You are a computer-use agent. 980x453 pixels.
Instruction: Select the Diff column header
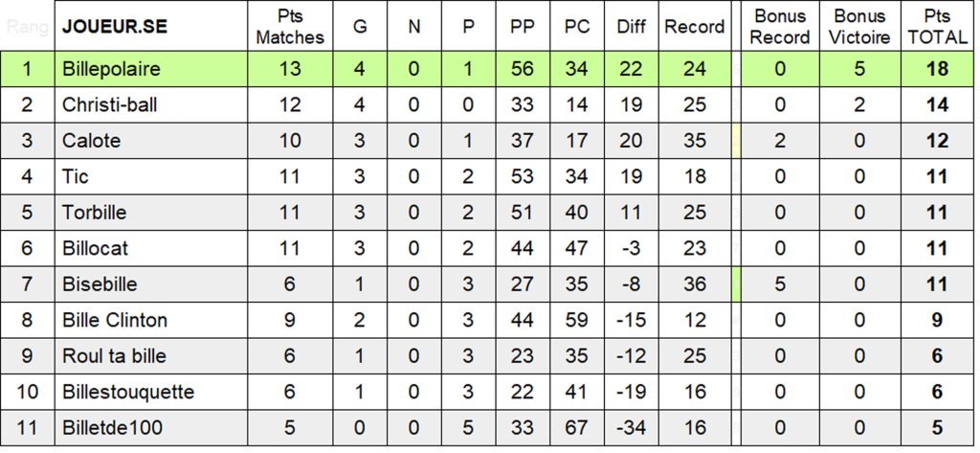point(631,27)
